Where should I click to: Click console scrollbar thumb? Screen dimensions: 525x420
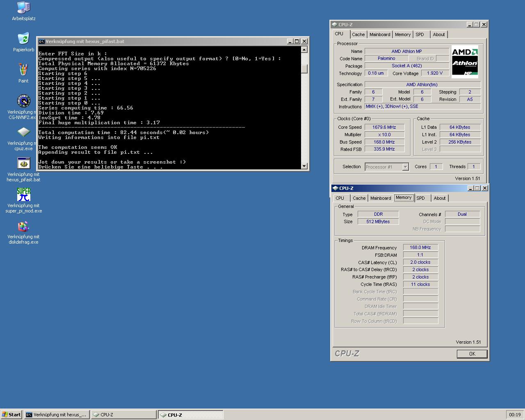click(x=304, y=69)
